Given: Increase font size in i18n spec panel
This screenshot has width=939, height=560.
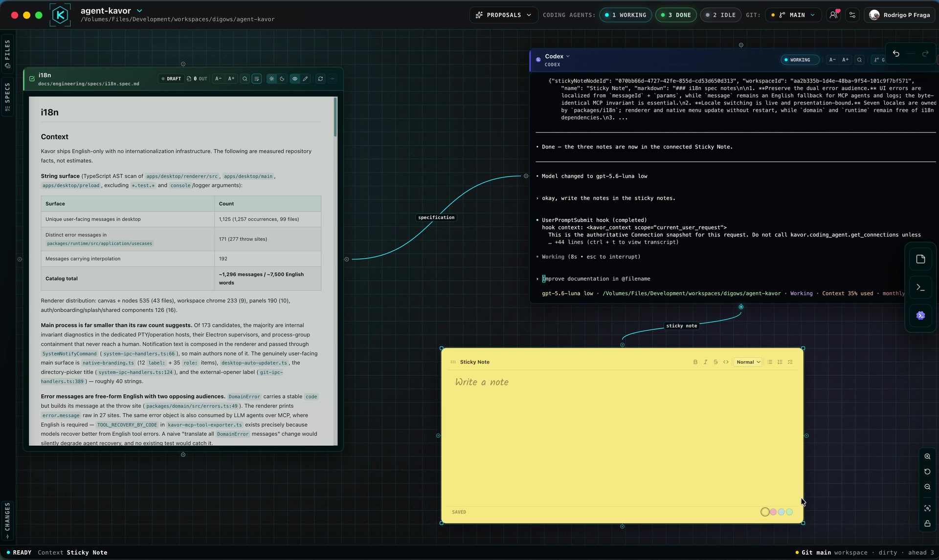Looking at the screenshot, I should point(231,79).
